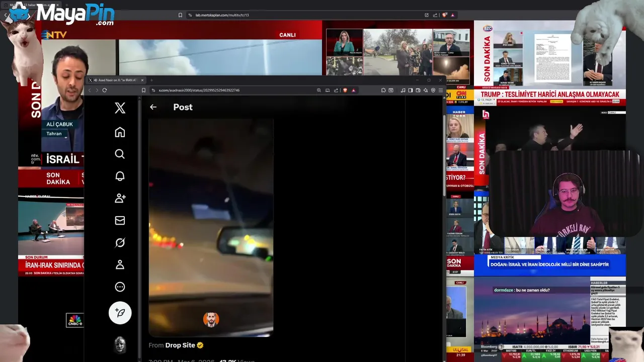Bookmark the multitv page in back window
The width and height of the screenshot is (644, 362).
tap(180, 15)
